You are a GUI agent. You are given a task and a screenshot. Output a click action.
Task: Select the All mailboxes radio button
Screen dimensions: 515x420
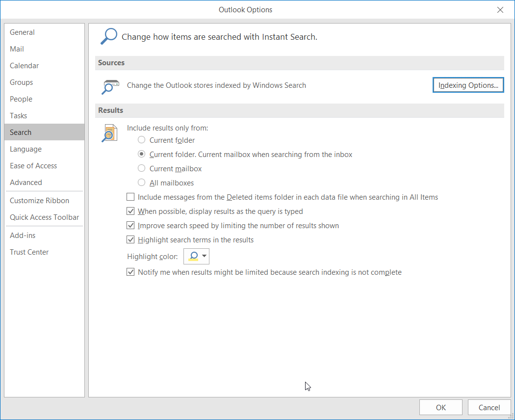(142, 183)
